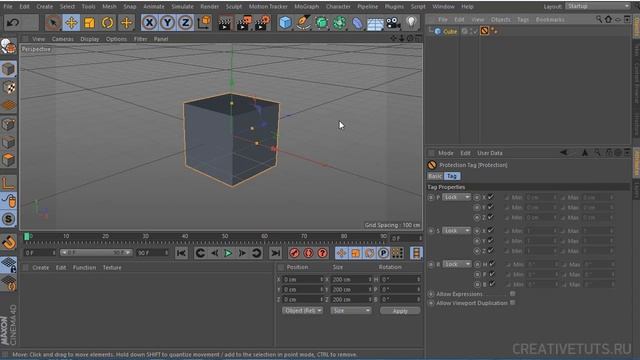Viewport: 640px width, 360px height.
Task: Add a camera object
Action: tap(393, 23)
